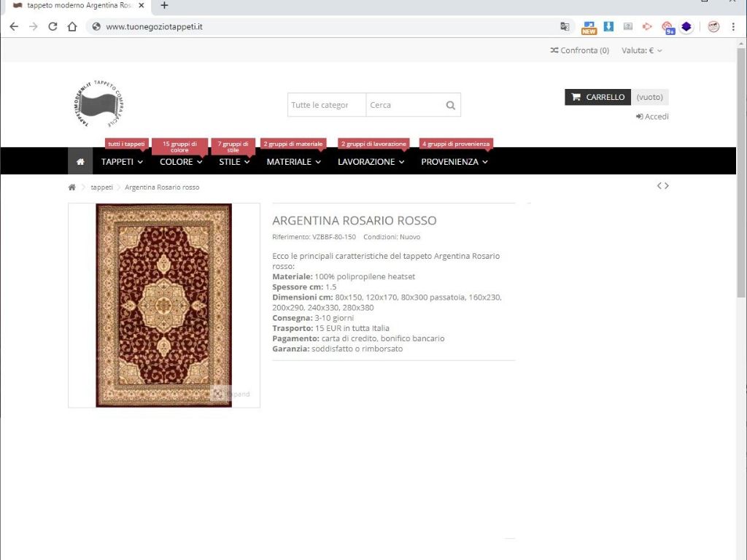Expand the TAPPETI menu
This screenshot has height=560, width=747.
click(x=122, y=162)
